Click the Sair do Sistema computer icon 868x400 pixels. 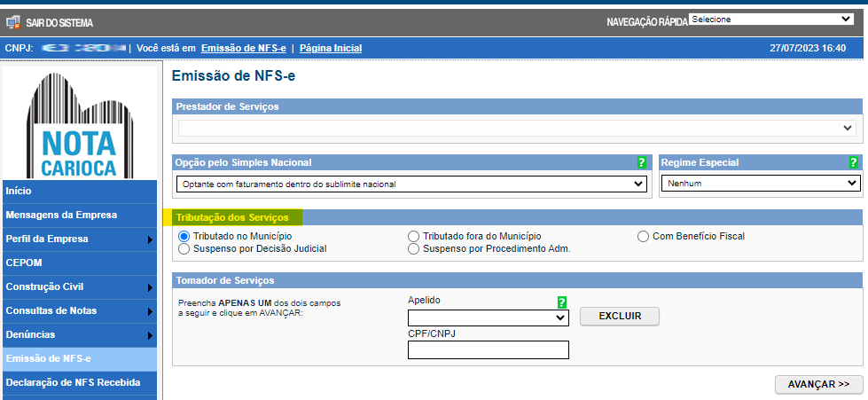[13, 22]
